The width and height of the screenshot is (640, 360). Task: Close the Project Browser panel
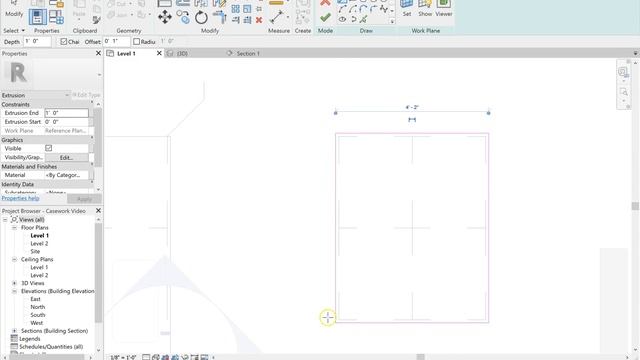coord(98,211)
